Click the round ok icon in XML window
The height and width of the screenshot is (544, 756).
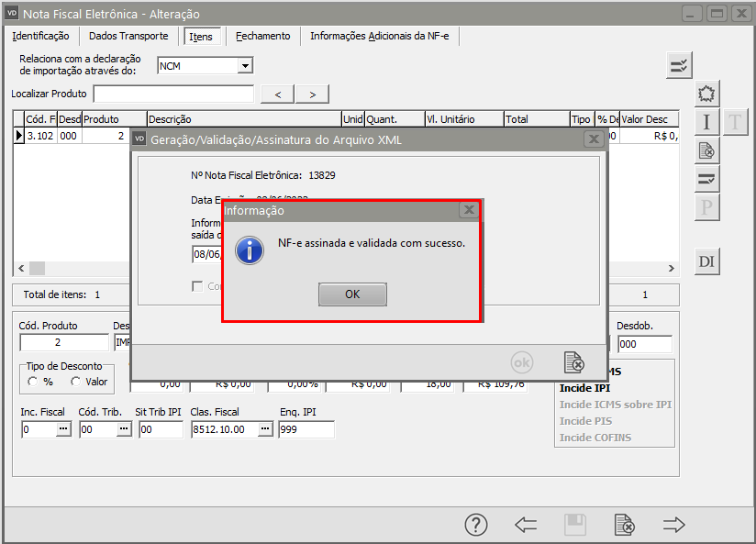(x=522, y=362)
